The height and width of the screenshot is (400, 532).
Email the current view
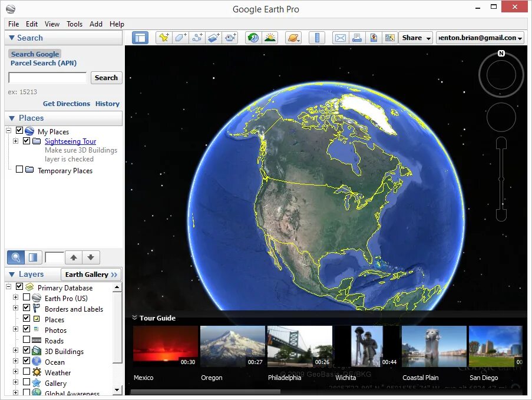tap(341, 38)
